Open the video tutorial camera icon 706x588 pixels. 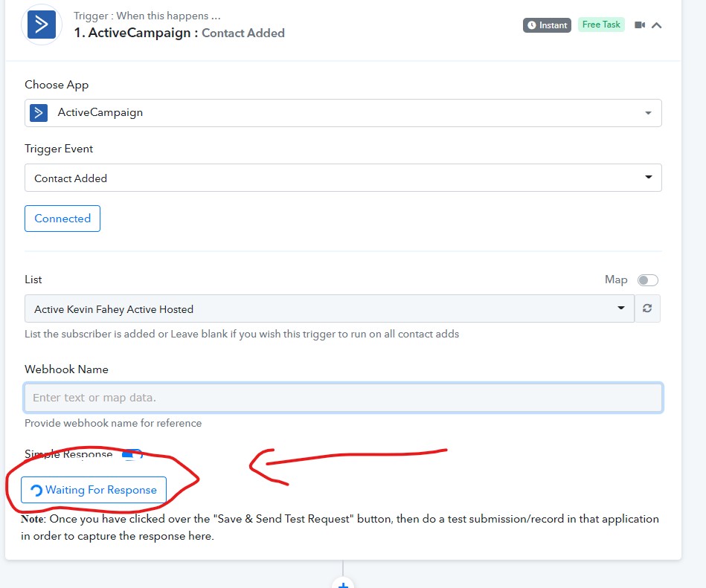pos(640,25)
